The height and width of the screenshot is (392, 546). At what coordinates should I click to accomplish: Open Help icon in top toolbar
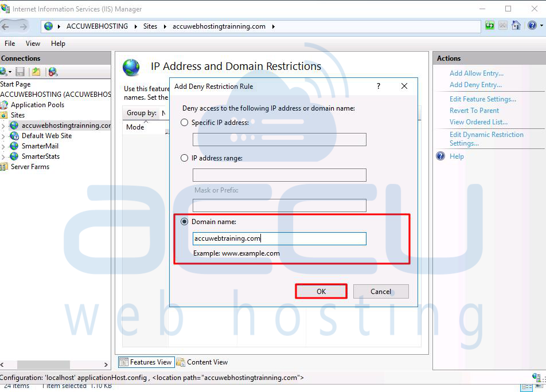(532, 25)
